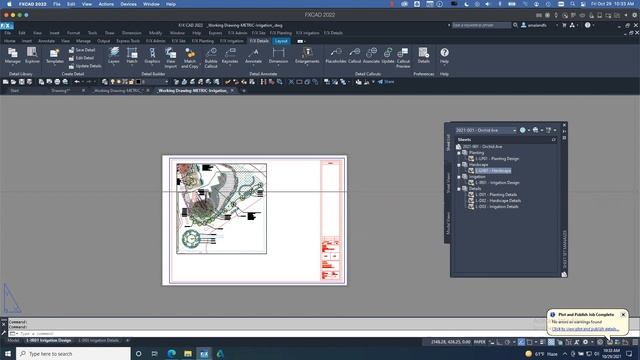Open the Detail Manager tool

coord(13,56)
